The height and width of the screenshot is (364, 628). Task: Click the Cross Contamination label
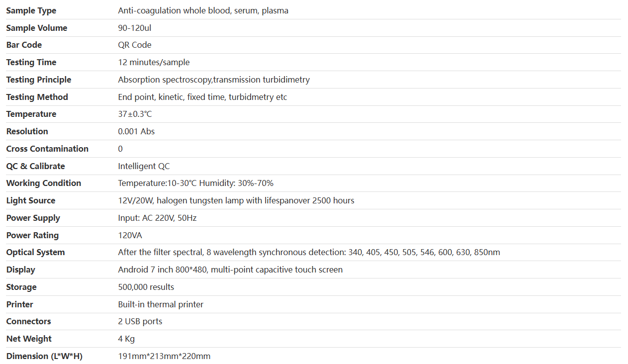tap(47, 149)
